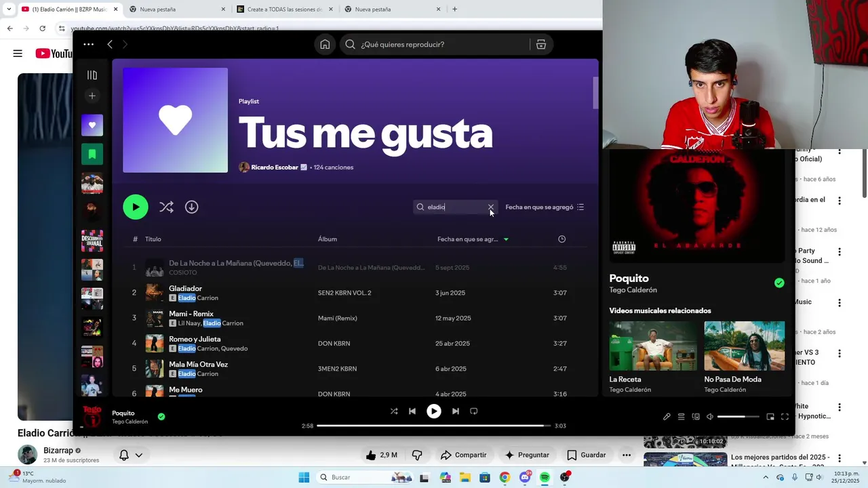This screenshot has width=868, height=488.
Task: Open the YouTube hamburger guide menu
Action: pos(18,54)
